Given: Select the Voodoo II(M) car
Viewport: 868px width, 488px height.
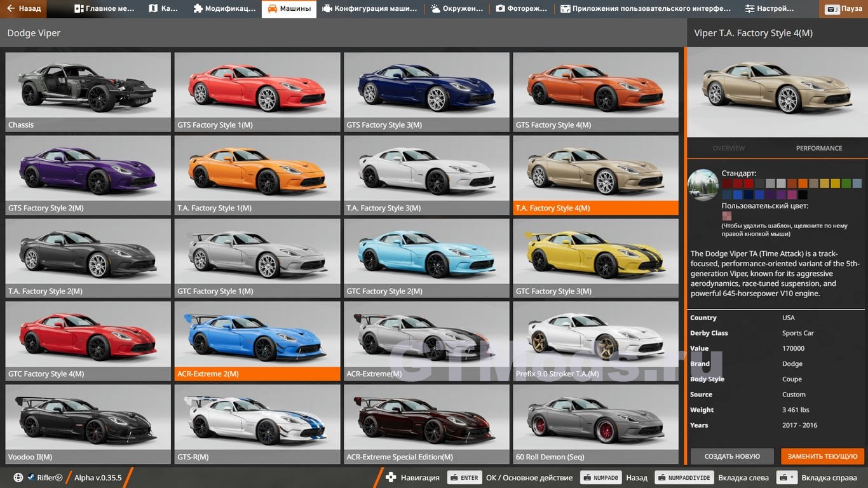Looking at the screenshot, I should point(88,424).
